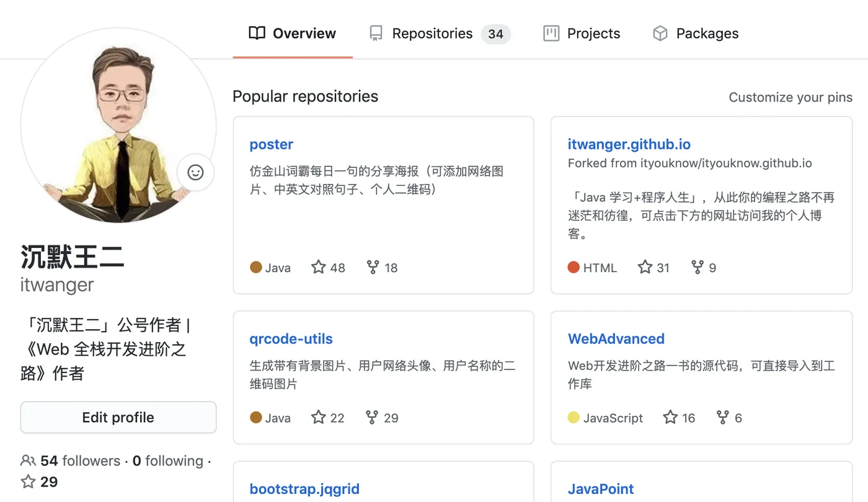868x502 pixels.
Task: Click the star icon on qrcode-utils
Action: tap(319, 417)
